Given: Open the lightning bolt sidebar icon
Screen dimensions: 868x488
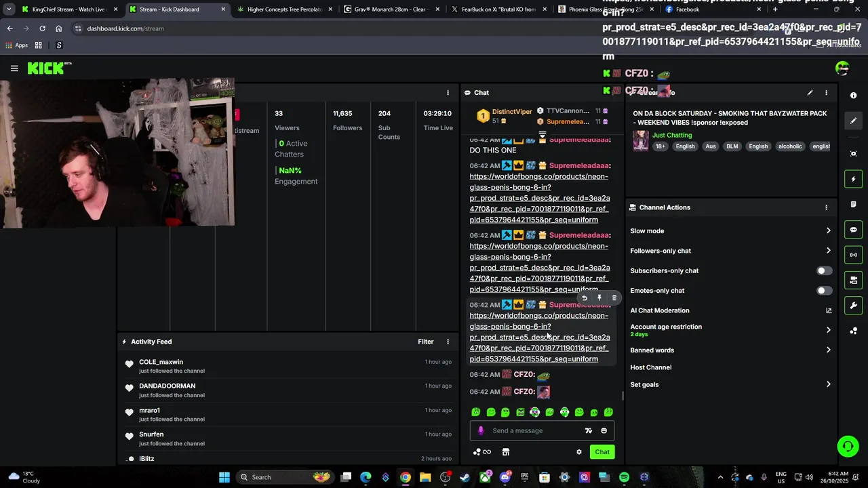Looking at the screenshot, I should (853, 179).
